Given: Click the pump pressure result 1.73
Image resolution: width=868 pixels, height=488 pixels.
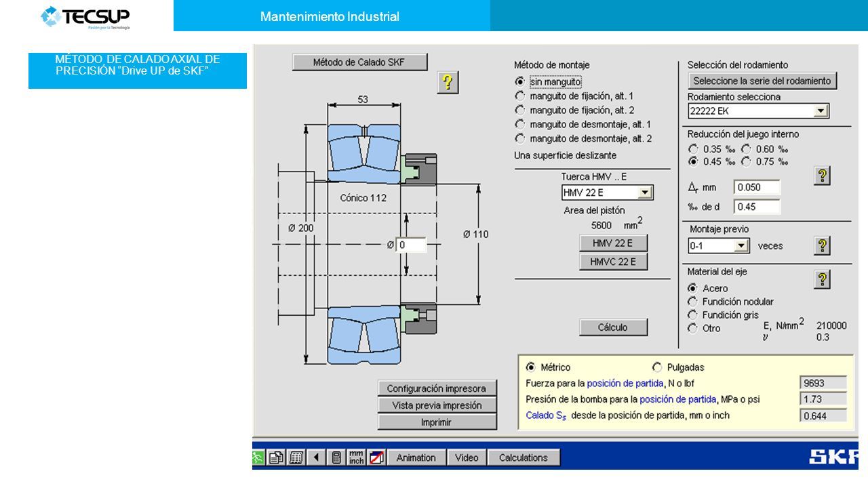Looking at the screenshot, I should [823, 399].
